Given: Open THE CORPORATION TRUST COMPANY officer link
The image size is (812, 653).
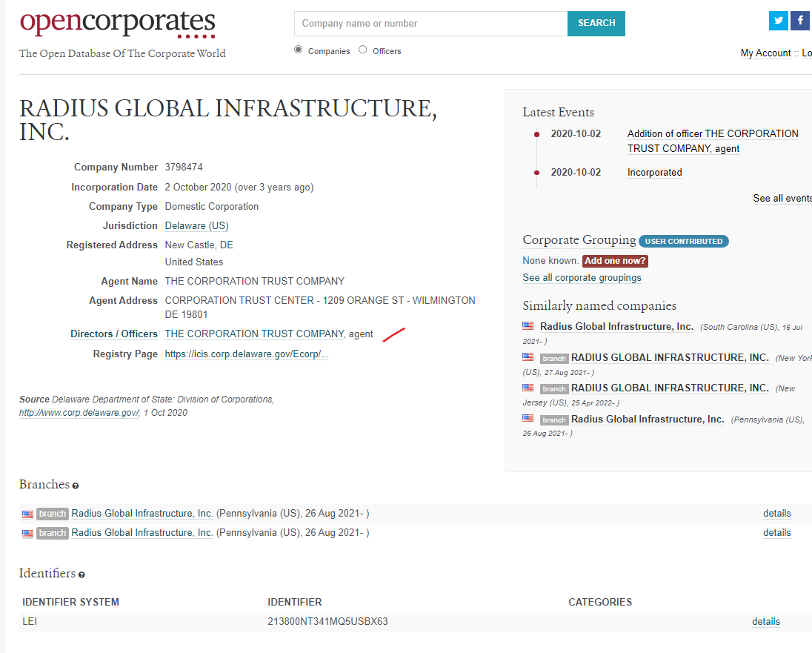Looking at the screenshot, I should (x=255, y=334).
